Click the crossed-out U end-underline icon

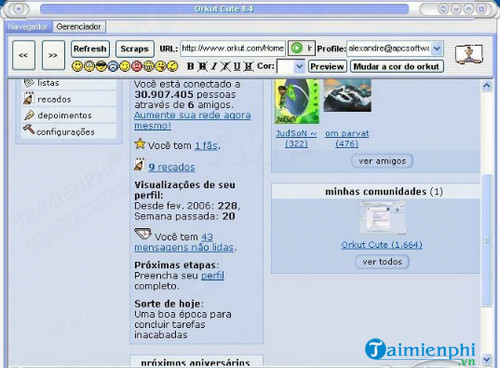point(249,66)
